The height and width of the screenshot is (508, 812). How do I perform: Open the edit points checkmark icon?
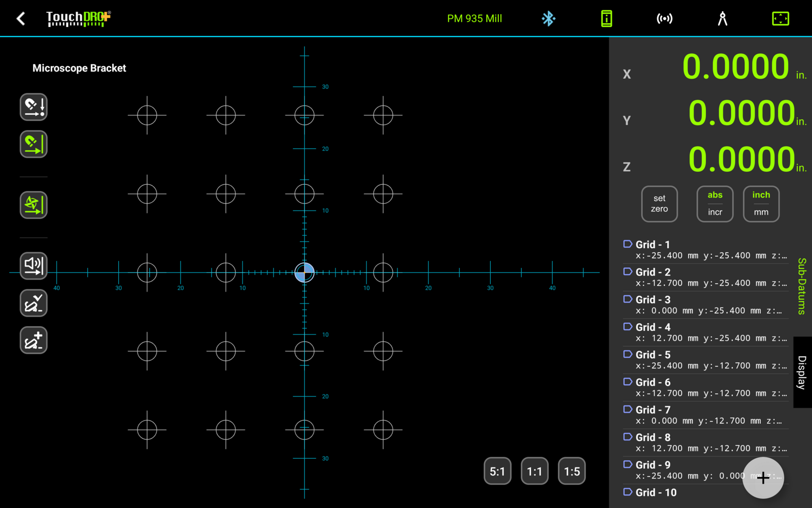pyautogui.click(x=33, y=303)
